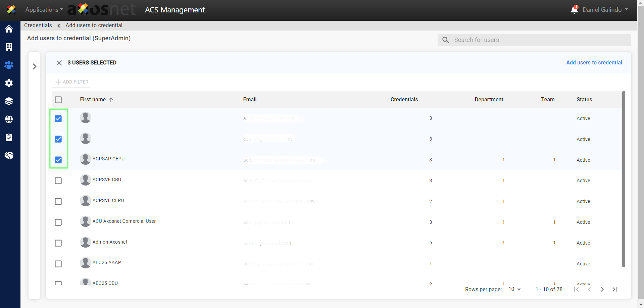644x308 pixels.
Task: Open the notification bell
Action: pos(574,10)
